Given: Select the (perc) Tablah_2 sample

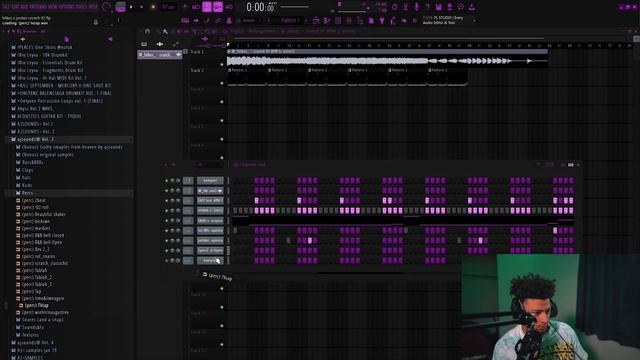Looking at the screenshot, I should point(37,278).
